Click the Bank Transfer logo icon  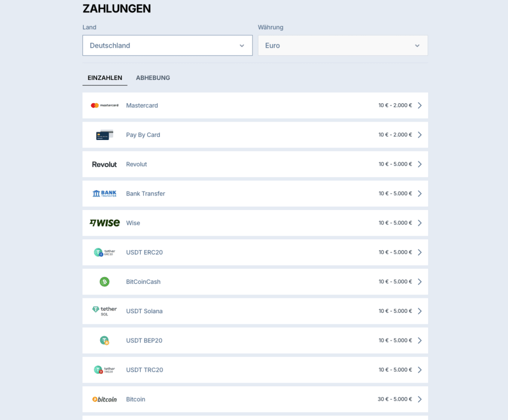coord(105,194)
